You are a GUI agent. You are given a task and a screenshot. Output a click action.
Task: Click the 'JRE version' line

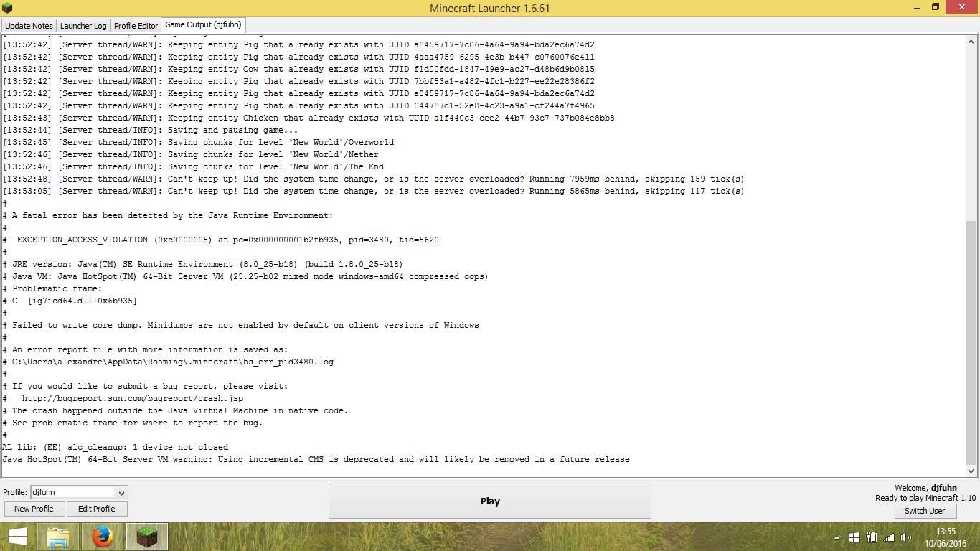click(203, 264)
